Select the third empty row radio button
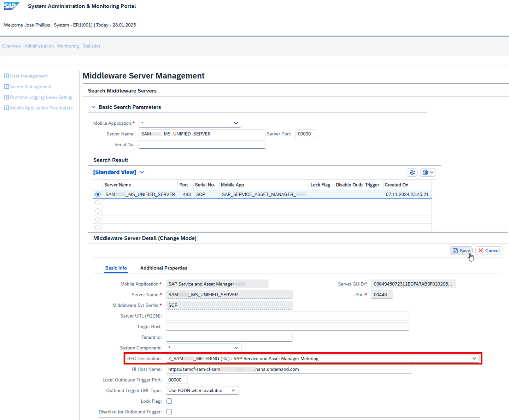 pyautogui.click(x=98, y=219)
